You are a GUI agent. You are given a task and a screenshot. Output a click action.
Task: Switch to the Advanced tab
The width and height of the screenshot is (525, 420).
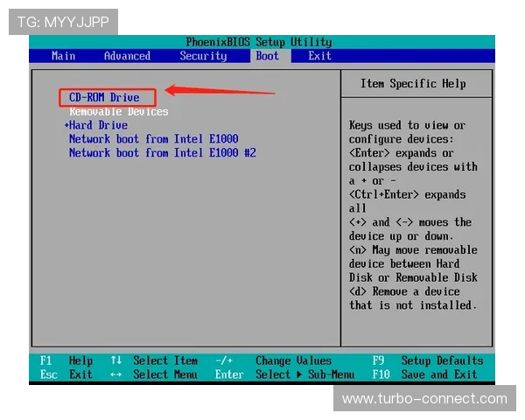(127, 56)
